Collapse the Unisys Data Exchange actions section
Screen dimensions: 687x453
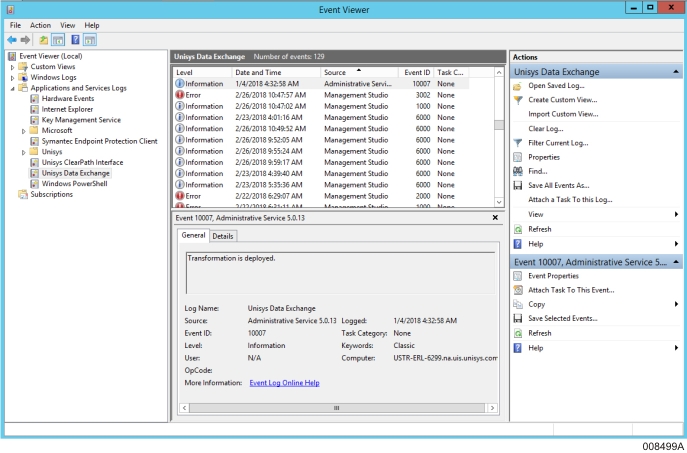coord(676,71)
